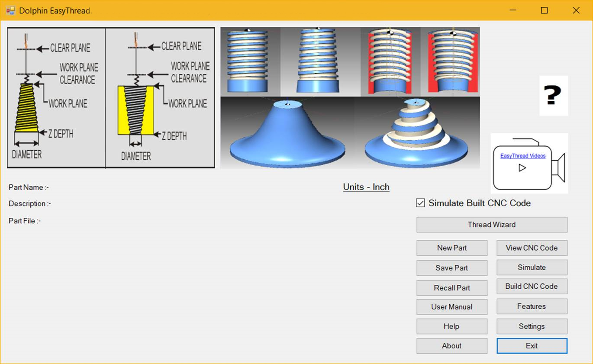View the CNC Code

(532, 248)
